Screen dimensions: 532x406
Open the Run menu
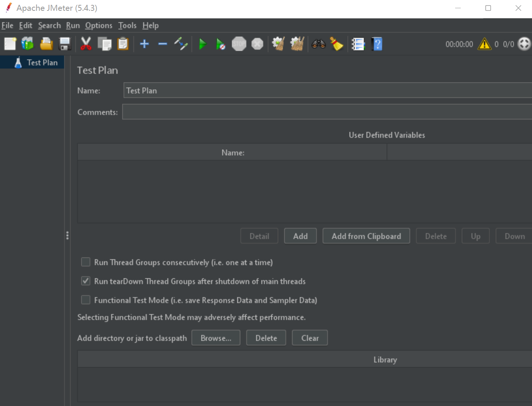click(73, 25)
